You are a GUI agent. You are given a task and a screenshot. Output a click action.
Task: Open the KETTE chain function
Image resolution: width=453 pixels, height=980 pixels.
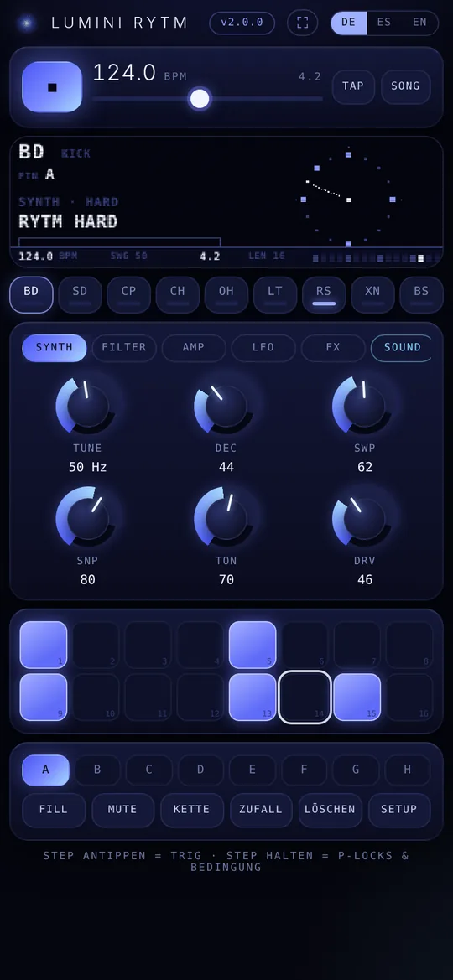click(x=192, y=810)
